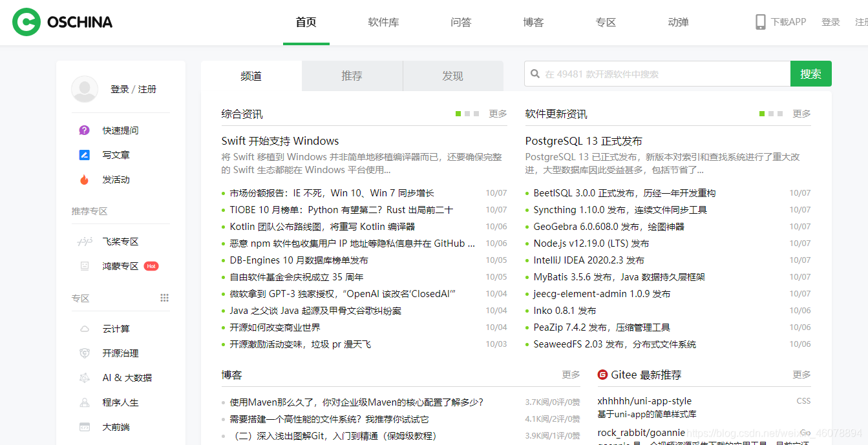Click the shield 开源治理 icon
Screen dimensions: 868x445
85,353
